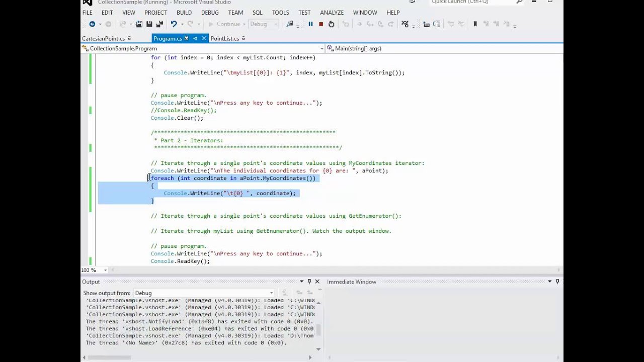Click the Output panel horizontal scrollbar thumb

(110, 357)
